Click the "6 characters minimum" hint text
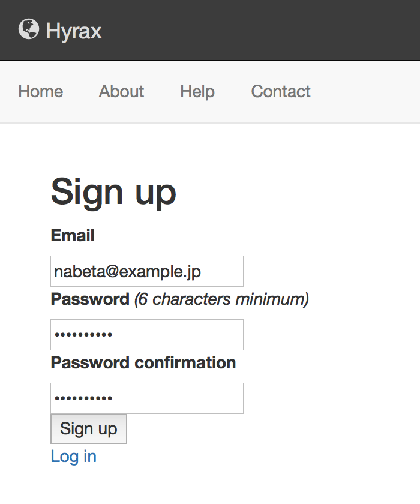 point(221,299)
